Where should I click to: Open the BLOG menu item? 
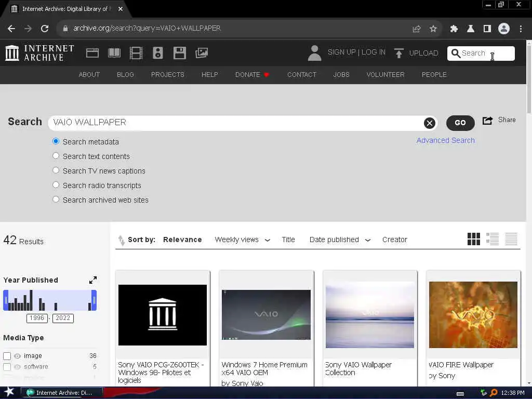[x=125, y=75]
